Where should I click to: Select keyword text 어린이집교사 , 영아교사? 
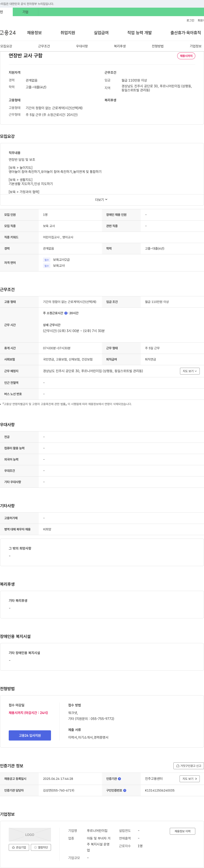pyautogui.click(x=58, y=237)
